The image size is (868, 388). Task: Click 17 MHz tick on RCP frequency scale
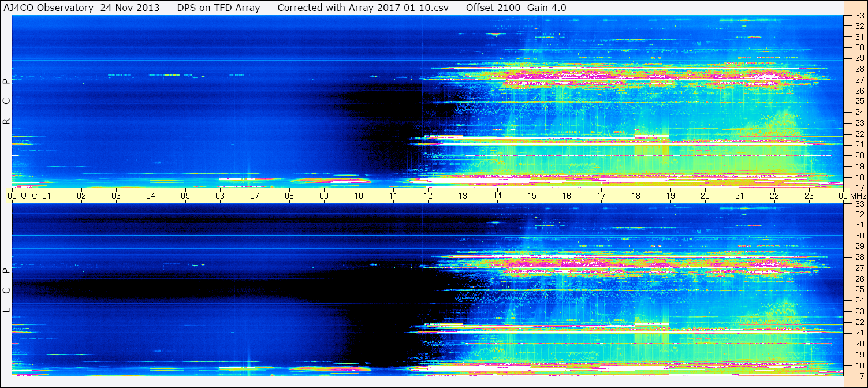(859, 188)
